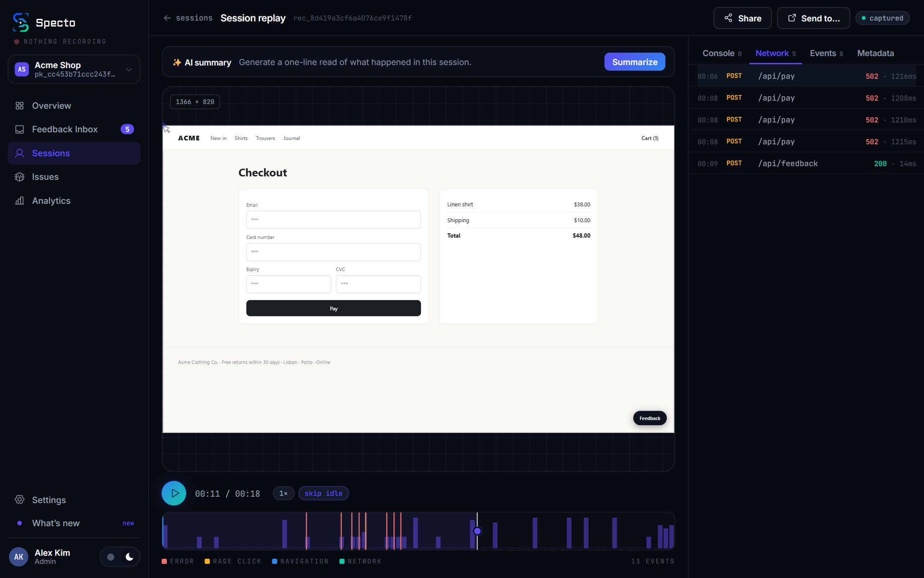Open the Overview grid icon
This screenshot has height=578, width=924.
pyautogui.click(x=20, y=106)
